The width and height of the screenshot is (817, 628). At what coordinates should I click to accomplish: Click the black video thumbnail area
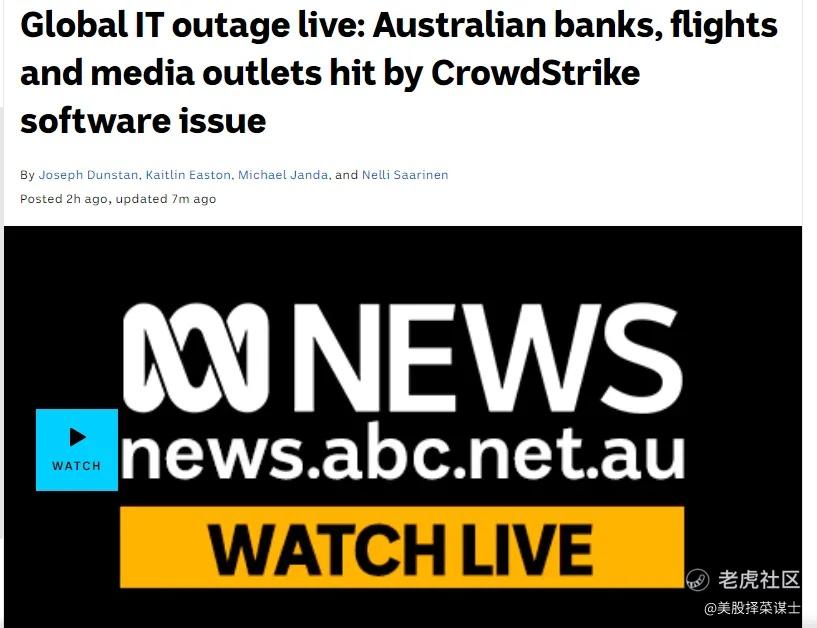[403, 427]
